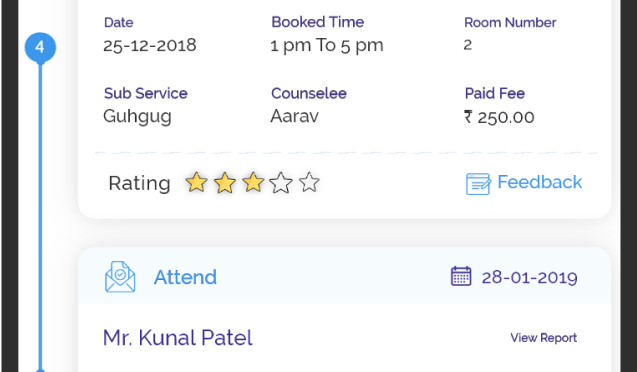
Task: Select the fifth empty rating star
Action: pyautogui.click(x=309, y=182)
